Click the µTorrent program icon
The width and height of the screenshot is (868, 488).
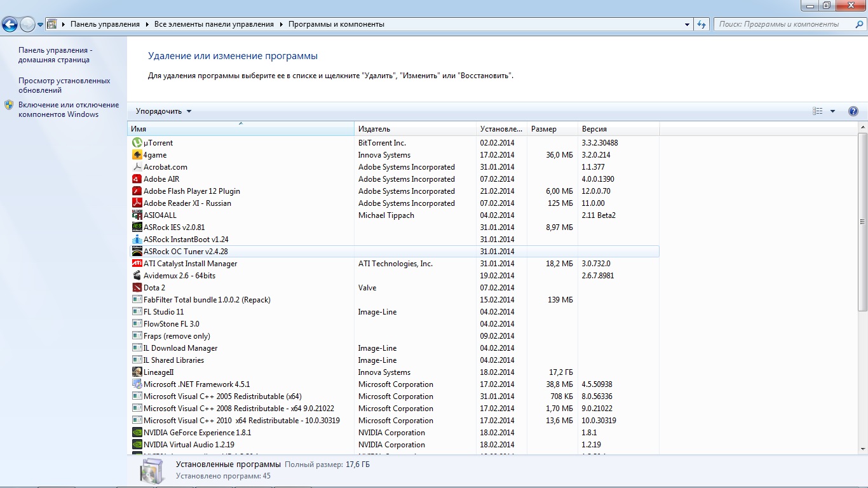click(x=137, y=143)
